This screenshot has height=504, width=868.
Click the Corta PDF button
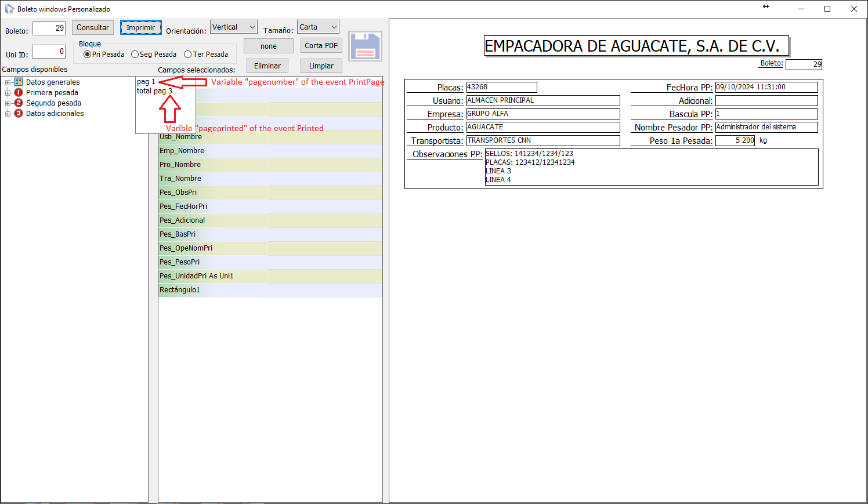pos(321,46)
